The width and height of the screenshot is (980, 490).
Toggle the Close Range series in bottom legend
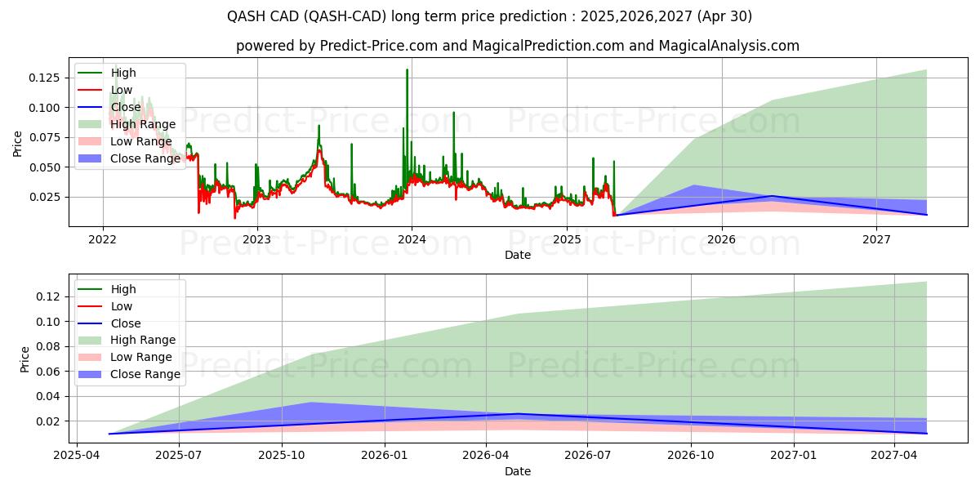(x=90, y=374)
